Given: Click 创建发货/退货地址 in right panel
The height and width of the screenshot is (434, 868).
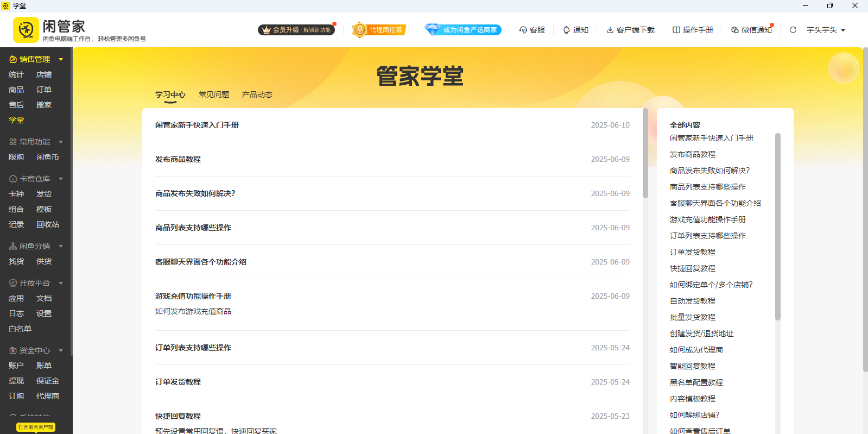Looking at the screenshot, I should coord(701,334).
